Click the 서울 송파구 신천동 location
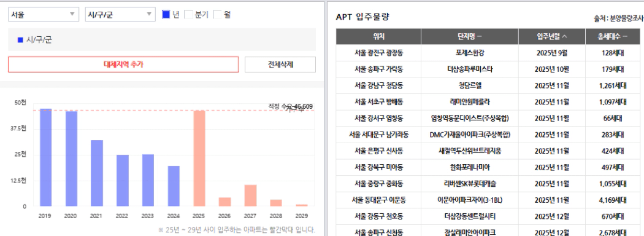 click(378, 232)
